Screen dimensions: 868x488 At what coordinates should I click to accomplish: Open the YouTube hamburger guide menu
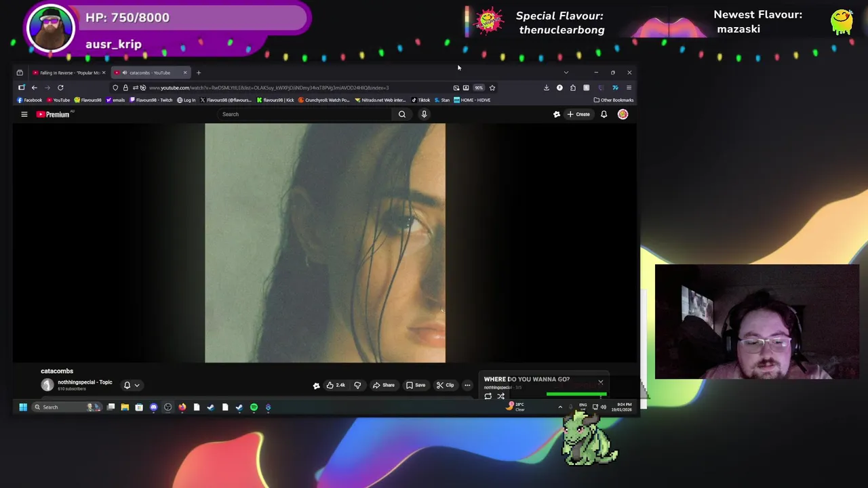pos(24,115)
